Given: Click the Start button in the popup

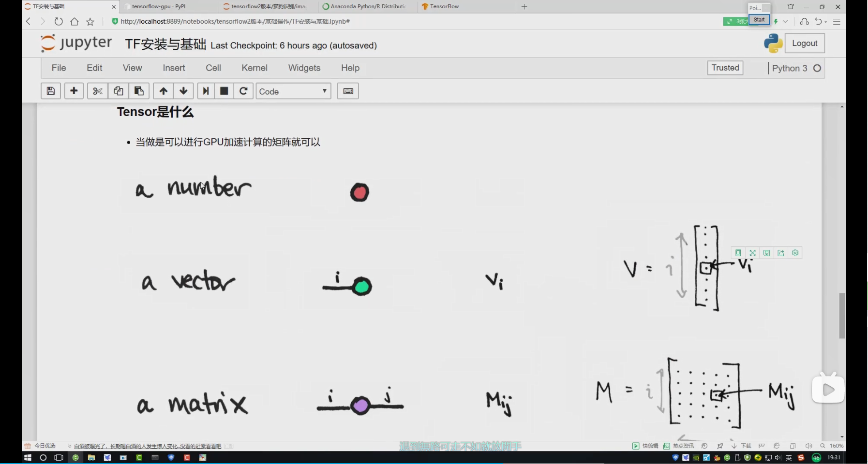Looking at the screenshot, I should pos(759,20).
